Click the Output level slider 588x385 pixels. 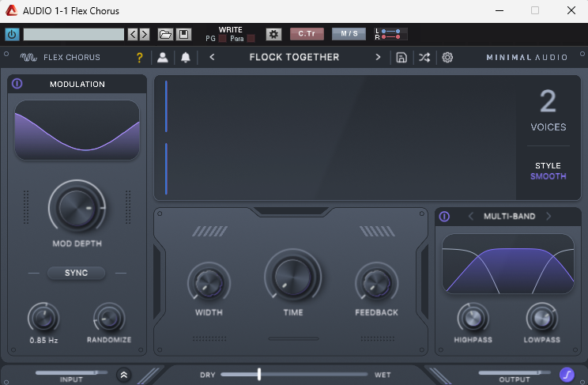coord(514,372)
